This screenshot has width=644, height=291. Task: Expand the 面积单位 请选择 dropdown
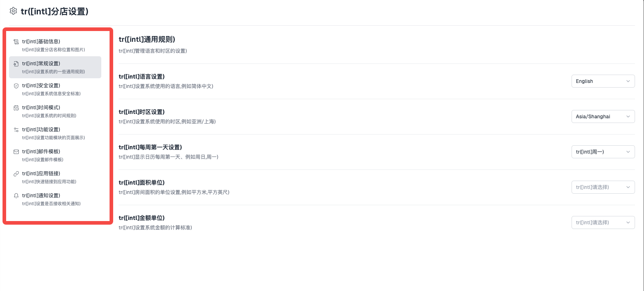point(603,187)
